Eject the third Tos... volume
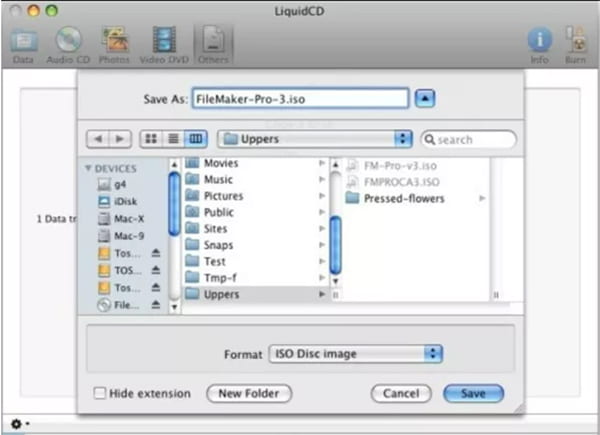The image size is (600, 435). (x=156, y=287)
